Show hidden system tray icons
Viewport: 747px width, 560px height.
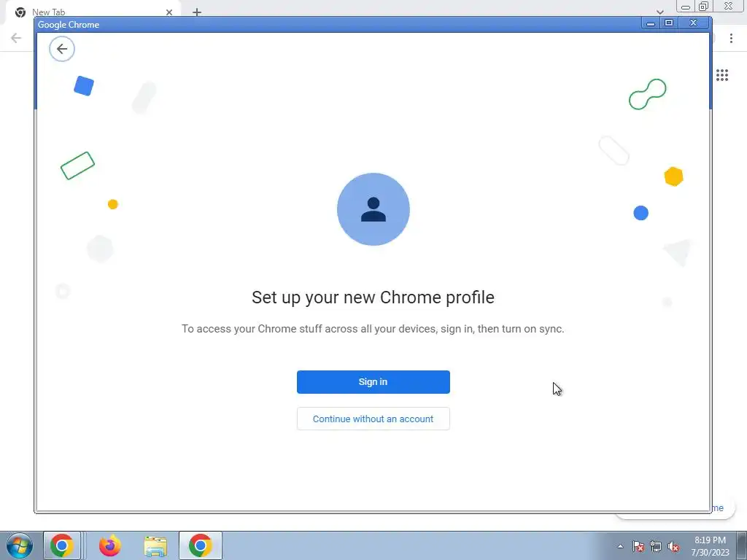[620, 546]
